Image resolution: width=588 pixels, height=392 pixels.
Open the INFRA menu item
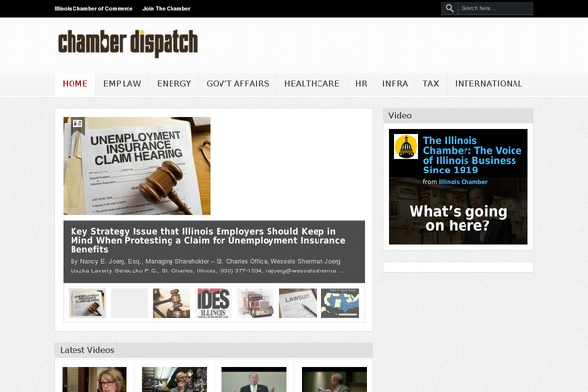[395, 84]
